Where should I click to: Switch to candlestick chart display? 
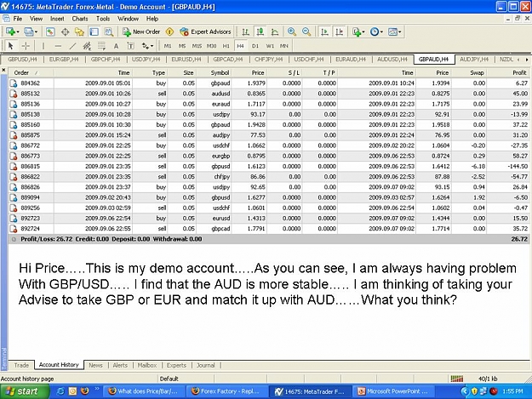pyautogui.click(x=260, y=31)
